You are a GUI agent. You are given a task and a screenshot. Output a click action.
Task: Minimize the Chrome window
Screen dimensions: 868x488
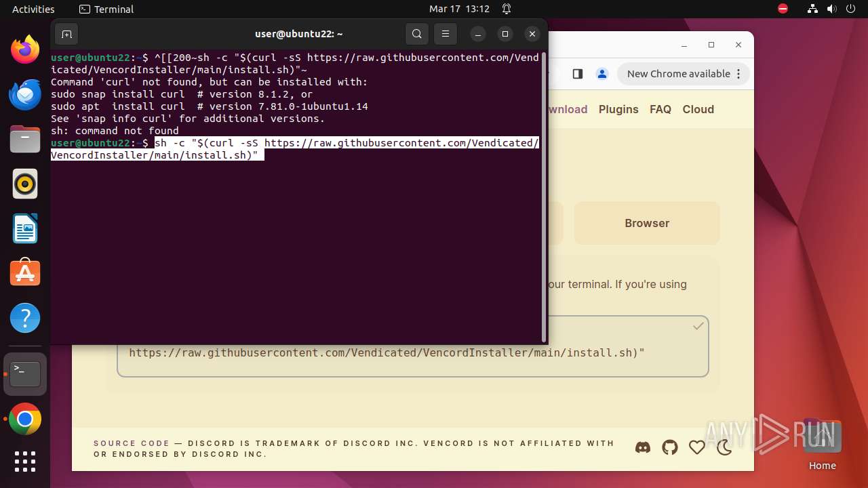(x=684, y=45)
